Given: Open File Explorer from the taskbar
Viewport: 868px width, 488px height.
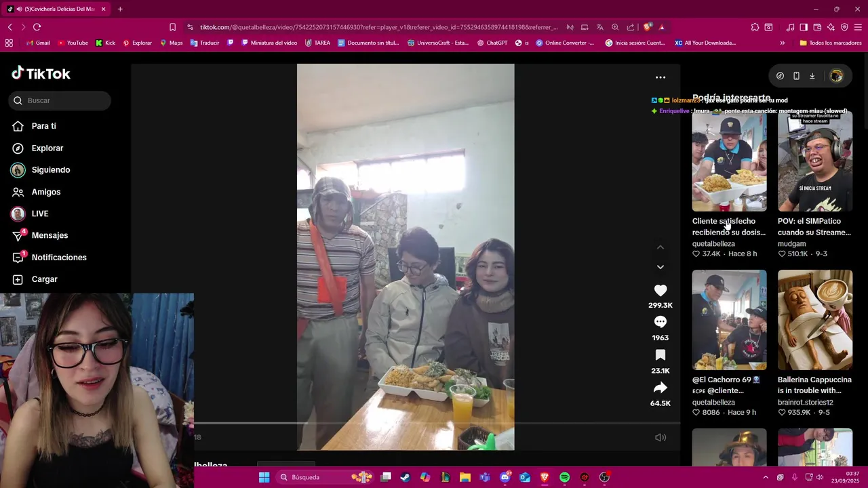Looking at the screenshot, I should tap(465, 477).
